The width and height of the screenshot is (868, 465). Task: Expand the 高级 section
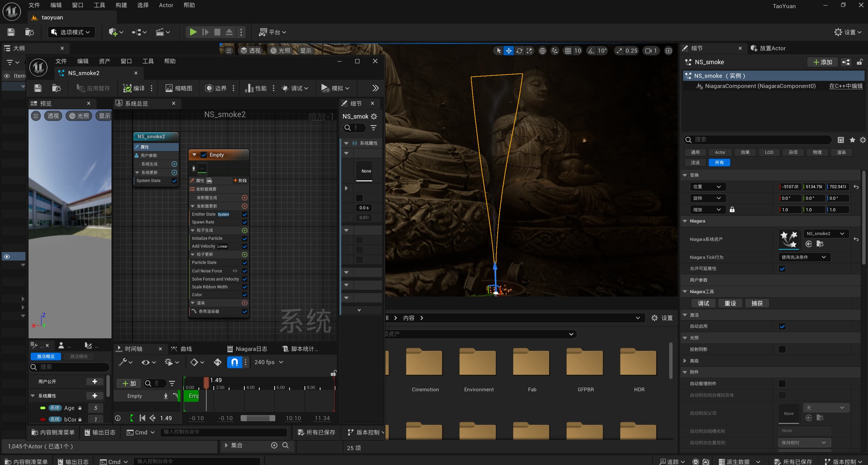tap(685, 361)
